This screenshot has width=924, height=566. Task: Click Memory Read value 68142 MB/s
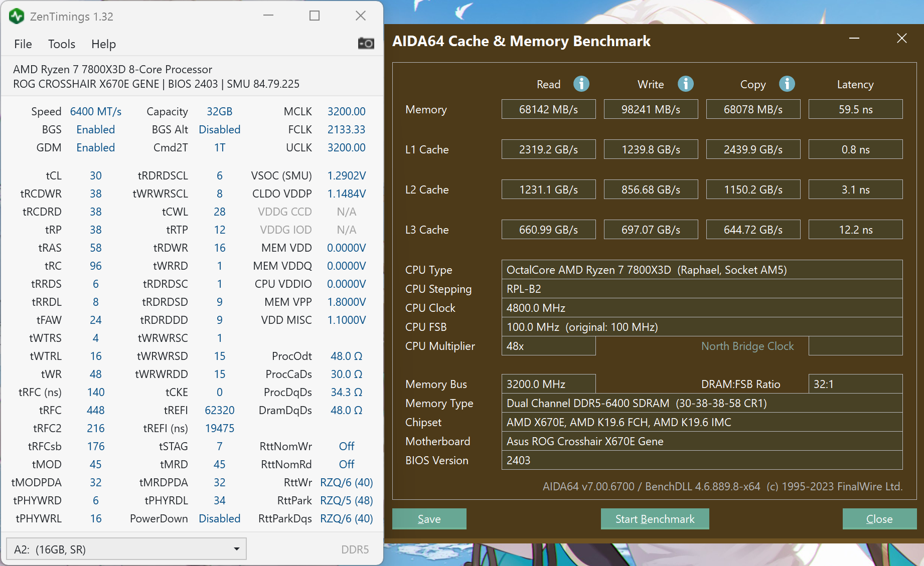click(x=549, y=109)
